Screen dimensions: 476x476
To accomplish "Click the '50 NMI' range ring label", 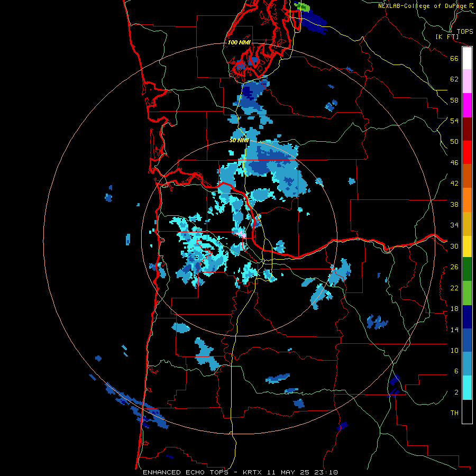I will [x=239, y=140].
